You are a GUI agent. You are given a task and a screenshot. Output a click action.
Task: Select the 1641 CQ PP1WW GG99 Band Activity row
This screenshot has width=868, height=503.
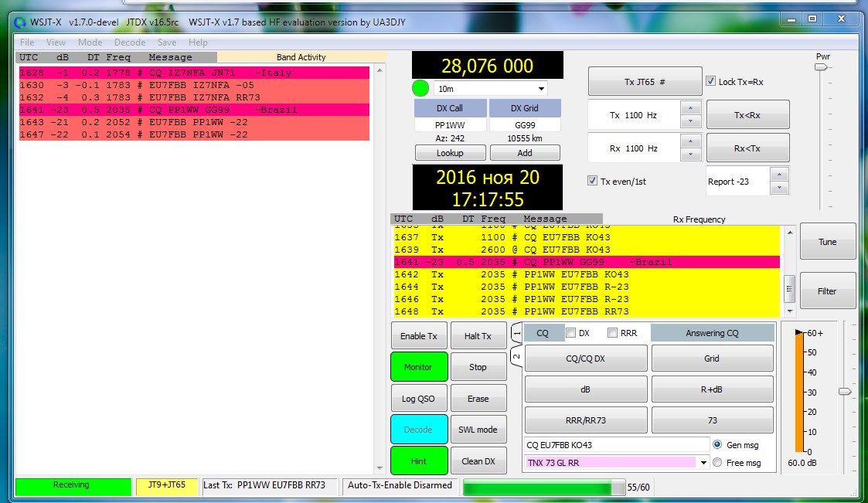coord(194,110)
